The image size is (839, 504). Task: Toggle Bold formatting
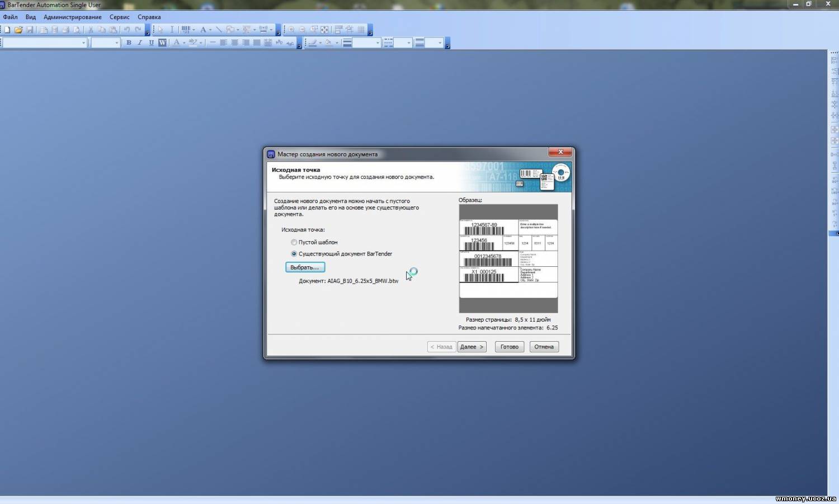(129, 43)
